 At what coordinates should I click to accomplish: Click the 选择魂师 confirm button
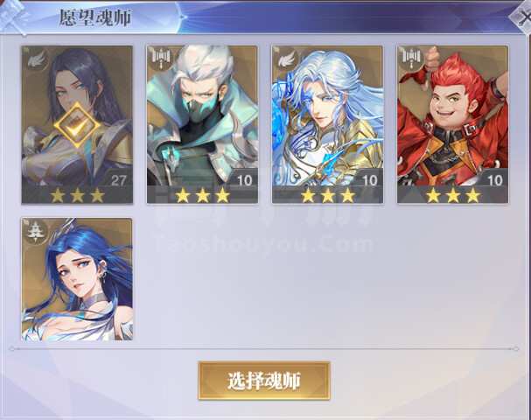[264, 381]
